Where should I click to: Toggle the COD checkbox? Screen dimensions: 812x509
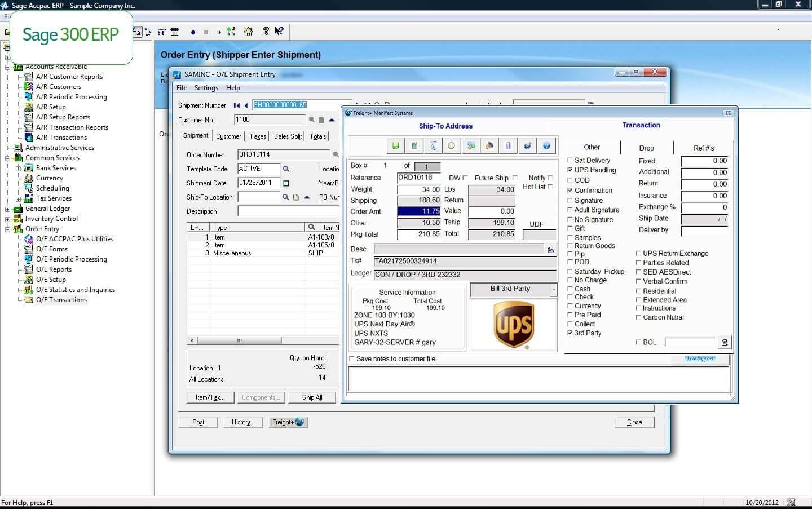pyautogui.click(x=570, y=180)
